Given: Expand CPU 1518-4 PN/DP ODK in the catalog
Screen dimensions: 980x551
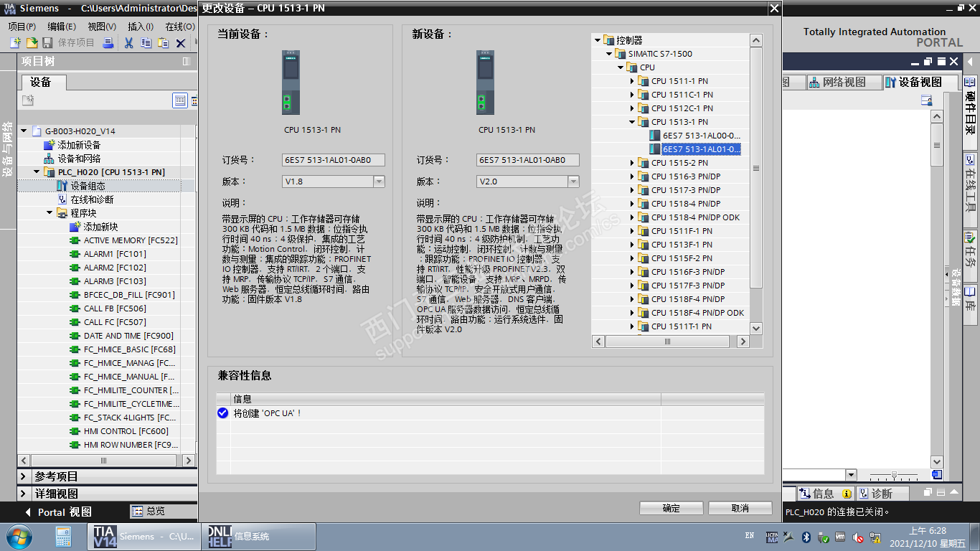Looking at the screenshot, I should (632, 217).
